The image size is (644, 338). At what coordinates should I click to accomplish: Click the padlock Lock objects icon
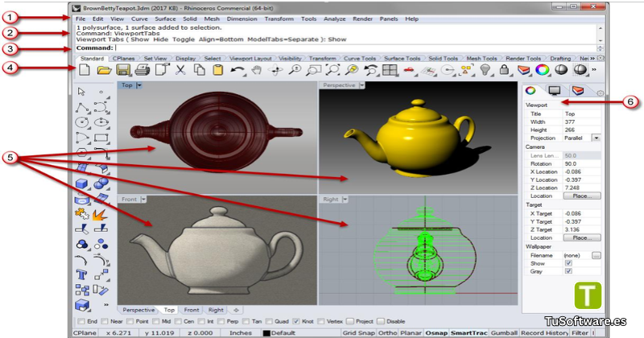[x=505, y=70]
